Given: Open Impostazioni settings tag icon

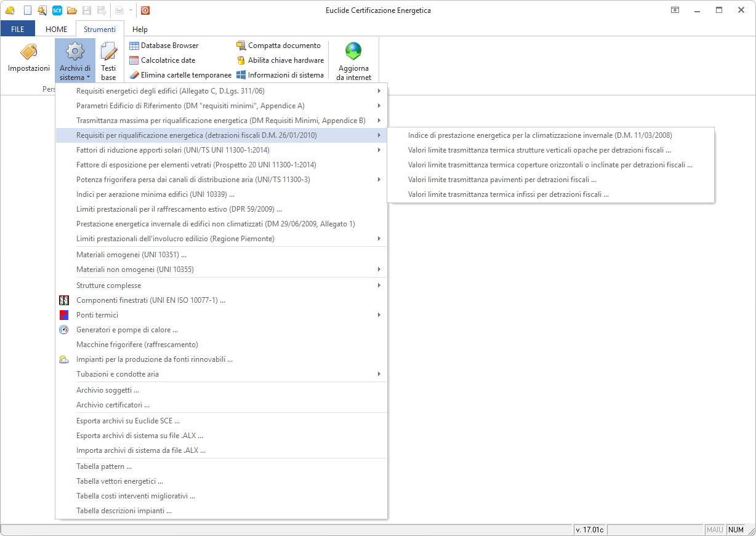Looking at the screenshot, I should click(x=28, y=53).
